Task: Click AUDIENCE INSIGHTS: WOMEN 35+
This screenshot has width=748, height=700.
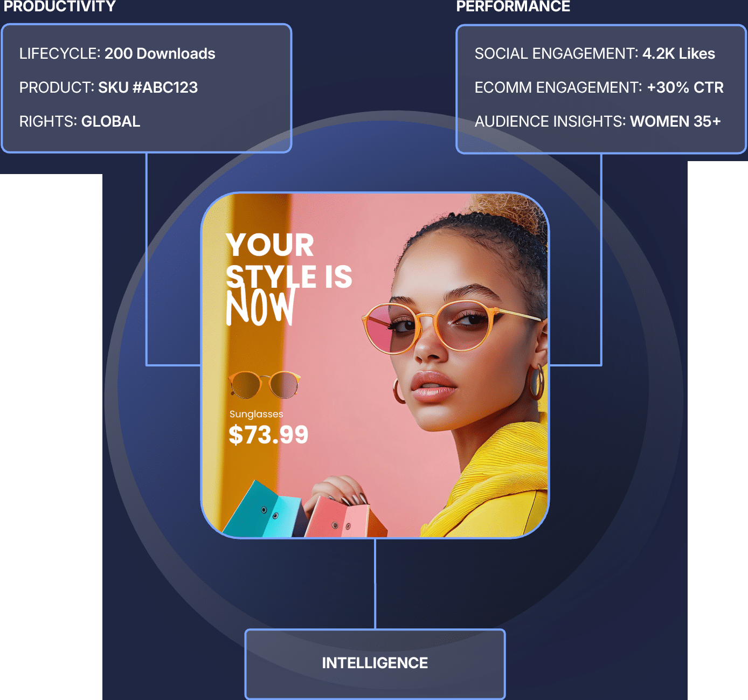Action: pos(598,121)
